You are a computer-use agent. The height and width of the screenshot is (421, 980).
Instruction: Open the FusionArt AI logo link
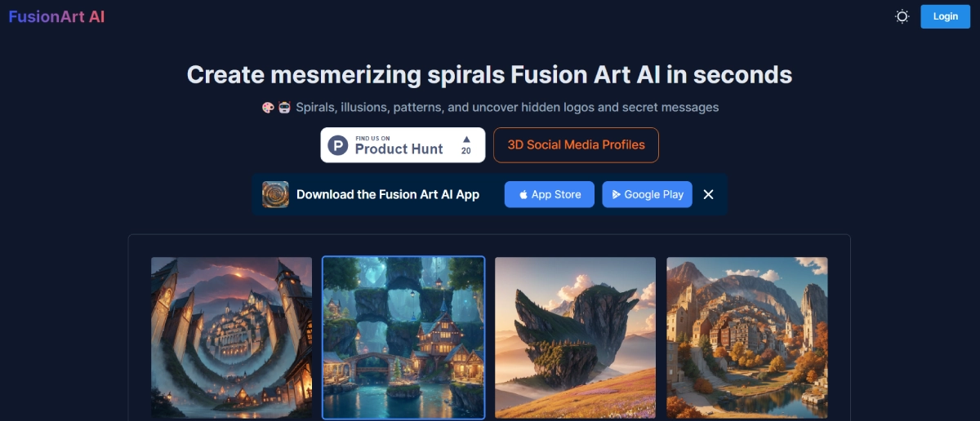[56, 16]
